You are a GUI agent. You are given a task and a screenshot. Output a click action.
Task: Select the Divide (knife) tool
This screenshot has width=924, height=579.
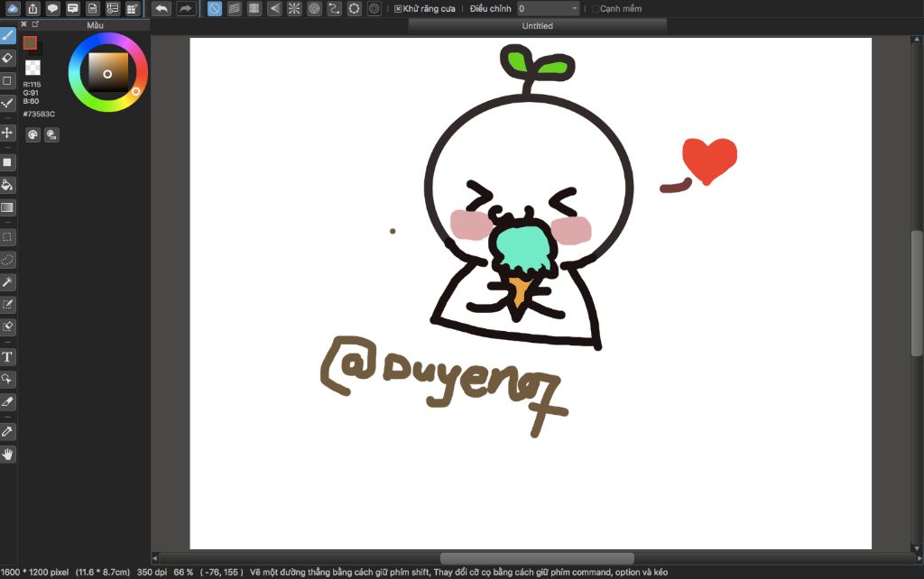coord(7,401)
